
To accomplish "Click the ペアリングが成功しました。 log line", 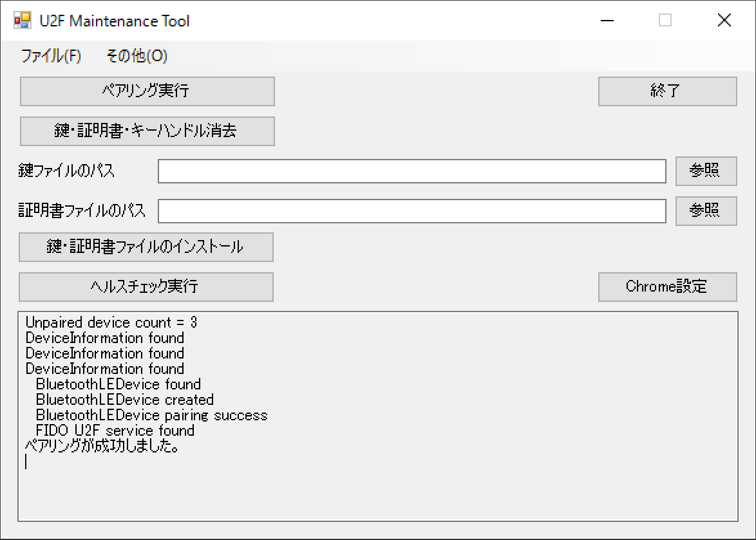I will tap(102, 446).
